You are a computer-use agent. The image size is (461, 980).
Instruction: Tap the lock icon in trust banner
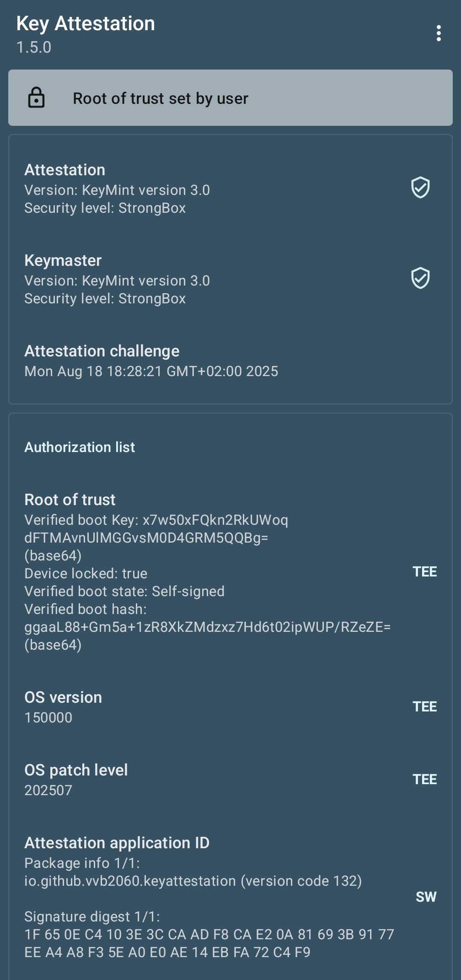click(x=37, y=97)
